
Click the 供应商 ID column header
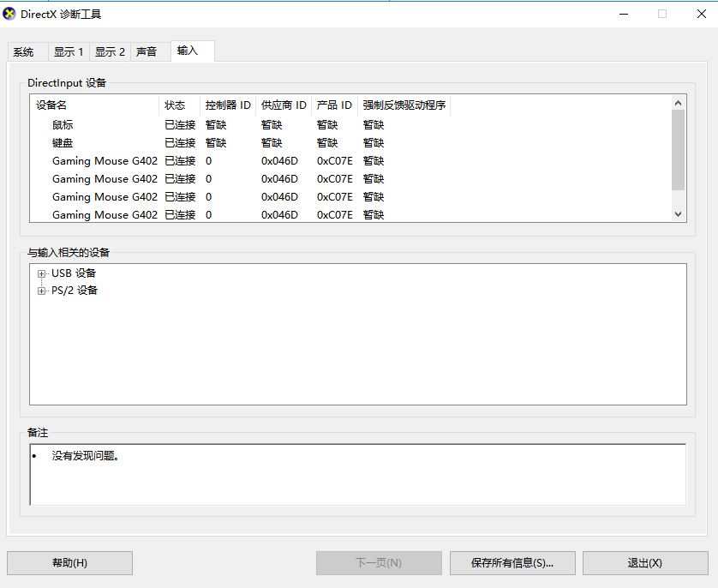pos(284,105)
